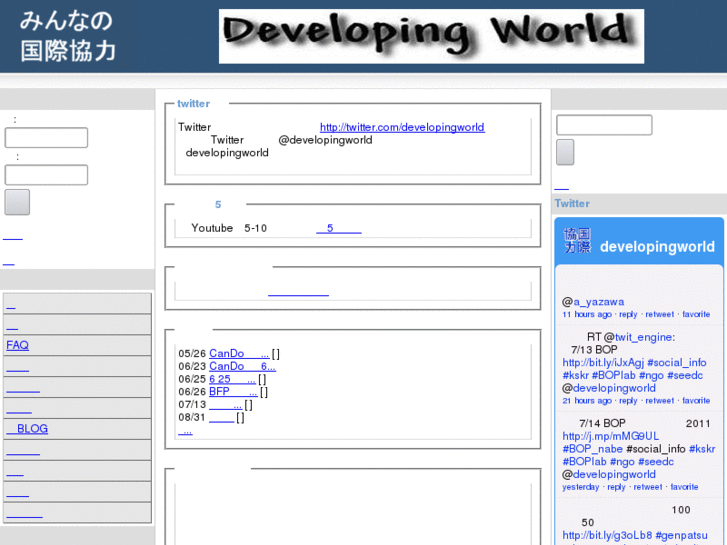Open the http://bit.ly/iJxAgj link
This screenshot has width=727, height=545.
(603, 363)
